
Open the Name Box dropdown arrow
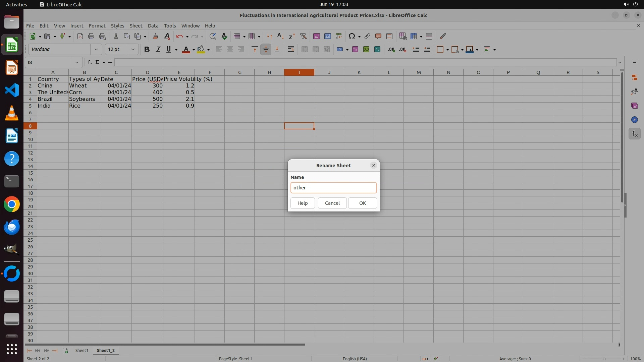tap(77, 62)
